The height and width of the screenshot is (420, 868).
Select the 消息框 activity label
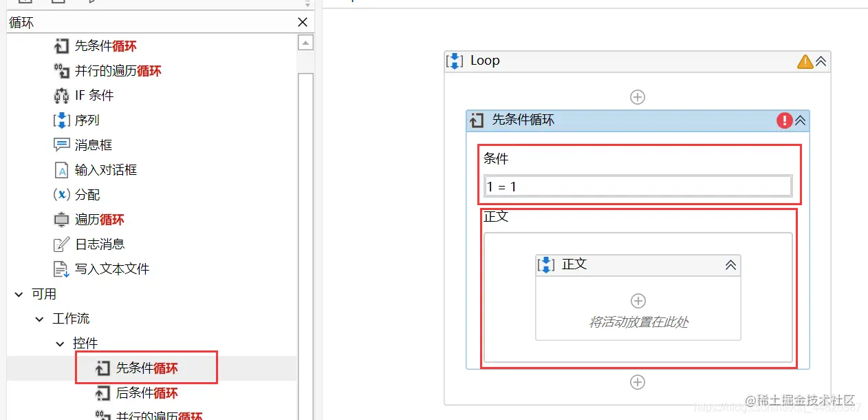coord(94,145)
